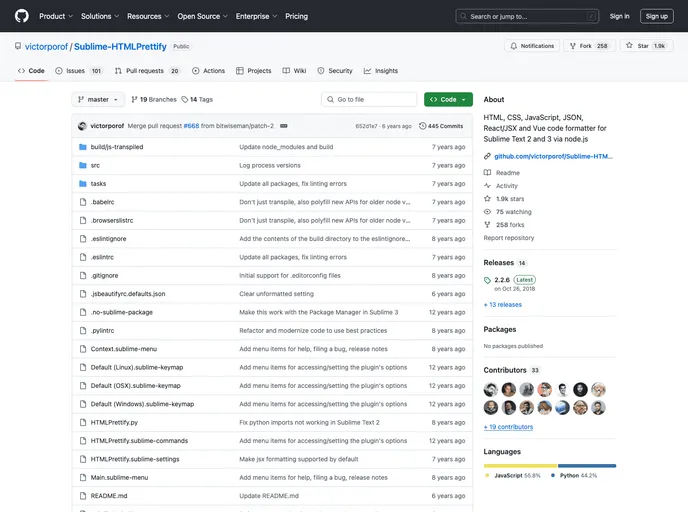Switch to the Issues tab
Screen dimensions: 688x512
(79, 71)
